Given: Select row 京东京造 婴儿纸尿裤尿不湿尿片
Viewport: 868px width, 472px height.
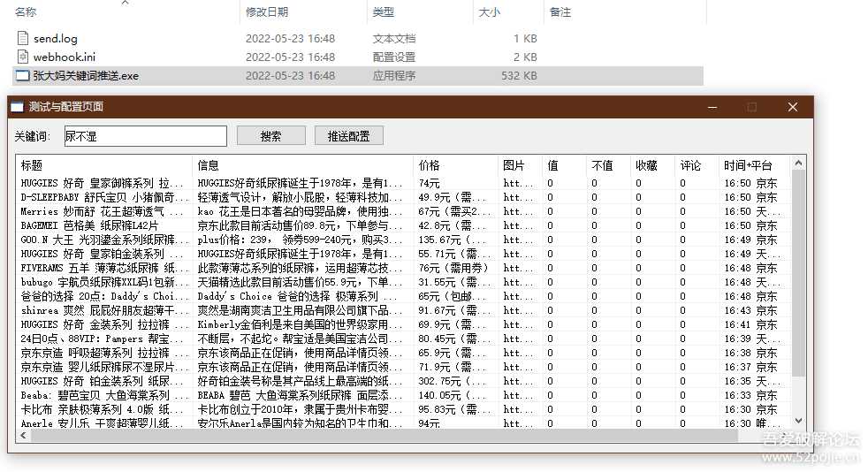Looking at the screenshot, I should point(404,367).
